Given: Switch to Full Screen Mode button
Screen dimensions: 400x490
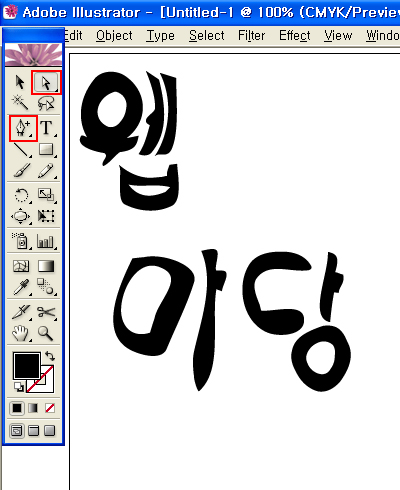Looking at the screenshot, I should (x=50, y=431).
